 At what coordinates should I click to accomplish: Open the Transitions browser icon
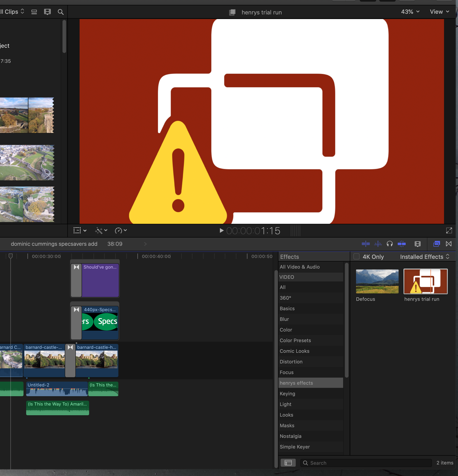[448, 244]
